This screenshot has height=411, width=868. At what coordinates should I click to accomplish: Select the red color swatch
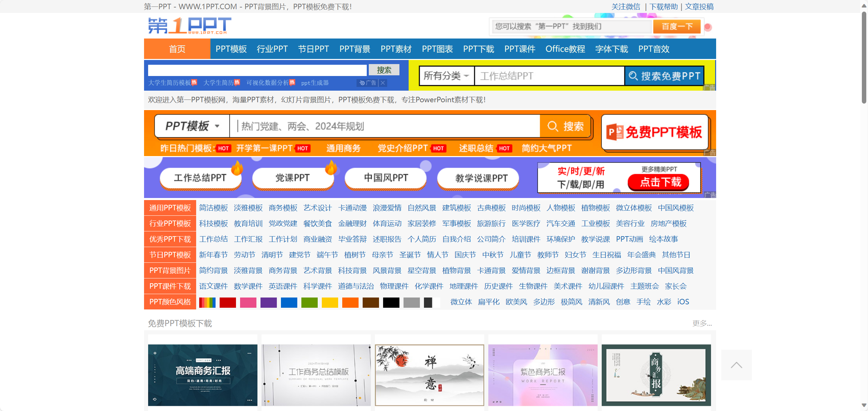[x=228, y=302]
